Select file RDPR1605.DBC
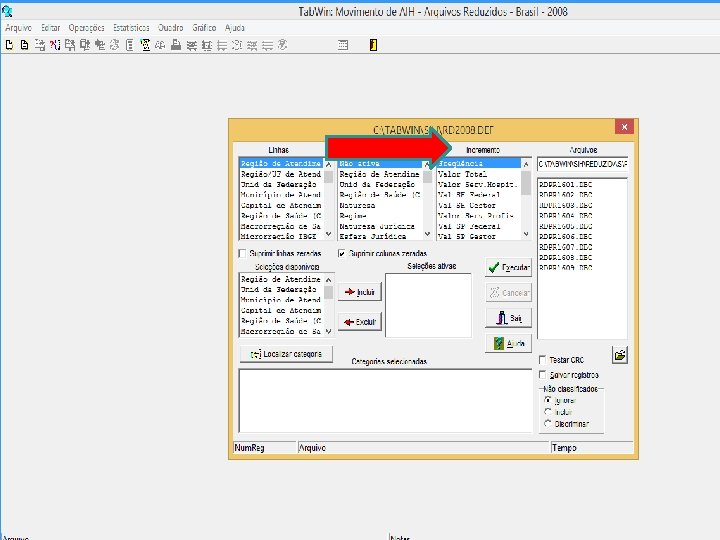720x540 pixels. [x=566, y=226]
